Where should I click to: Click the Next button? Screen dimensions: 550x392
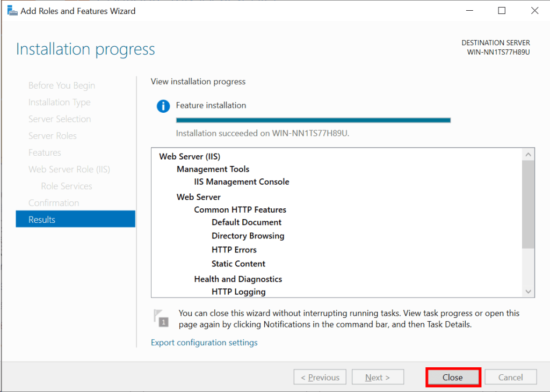point(378,378)
